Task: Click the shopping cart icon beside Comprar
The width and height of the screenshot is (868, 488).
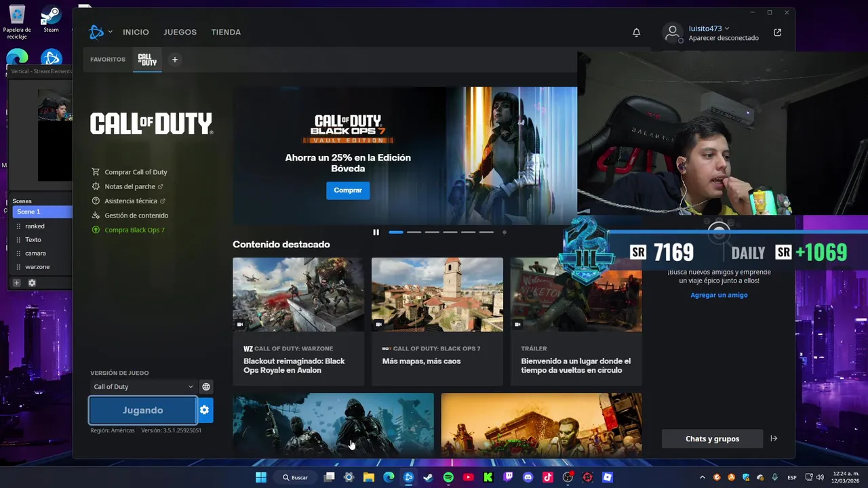Action: tap(96, 172)
